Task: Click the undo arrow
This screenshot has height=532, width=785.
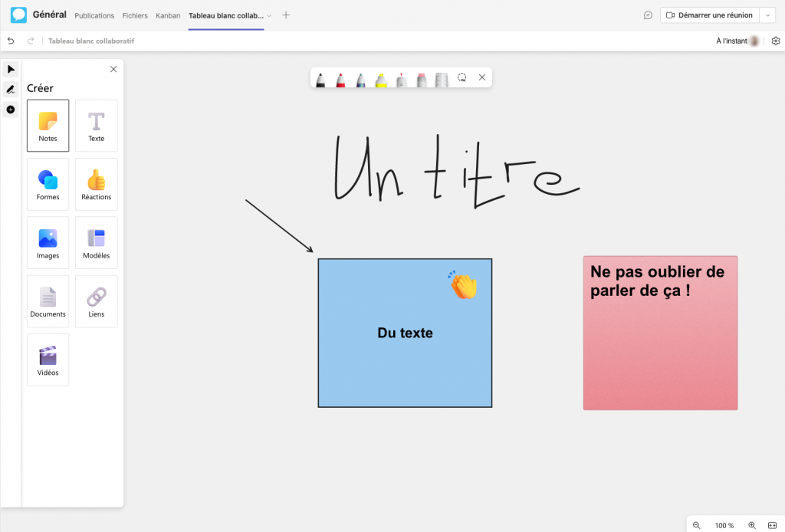Action: (x=11, y=41)
